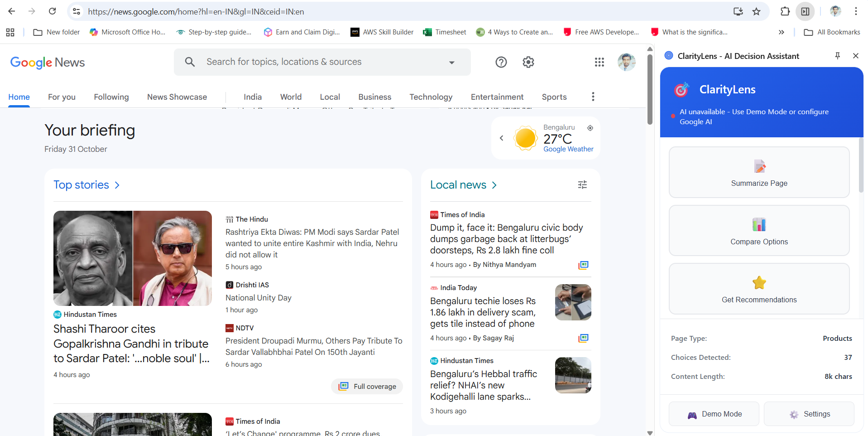Image resolution: width=868 pixels, height=436 pixels.
Task: Select the India news section
Action: click(x=253, y=97)
